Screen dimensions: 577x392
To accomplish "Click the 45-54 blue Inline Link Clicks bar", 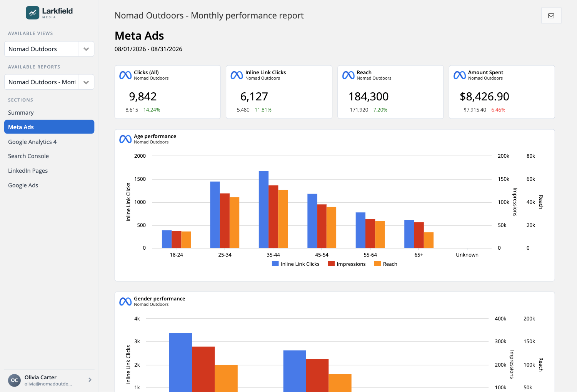I will click(x=312, y=221).
